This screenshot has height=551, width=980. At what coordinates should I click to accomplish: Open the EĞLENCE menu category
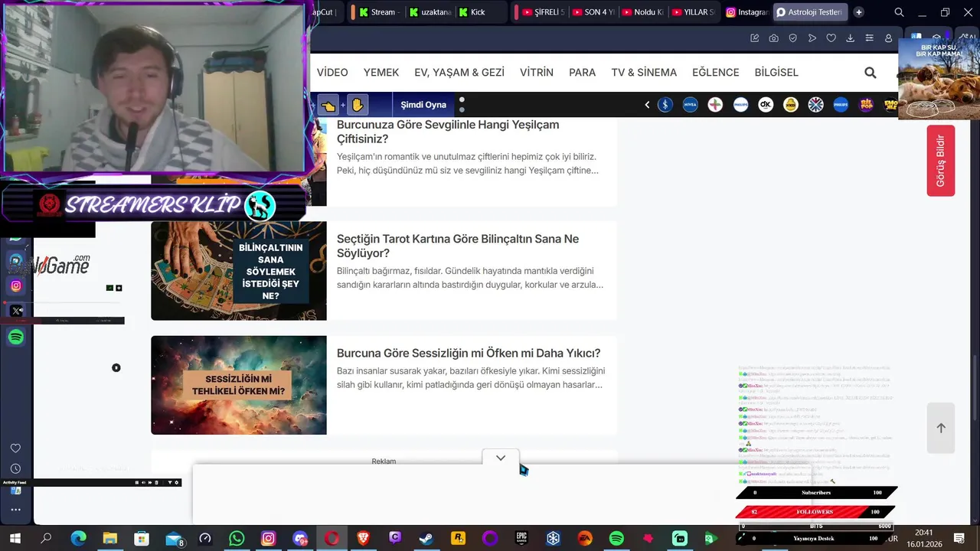point(716,73)
